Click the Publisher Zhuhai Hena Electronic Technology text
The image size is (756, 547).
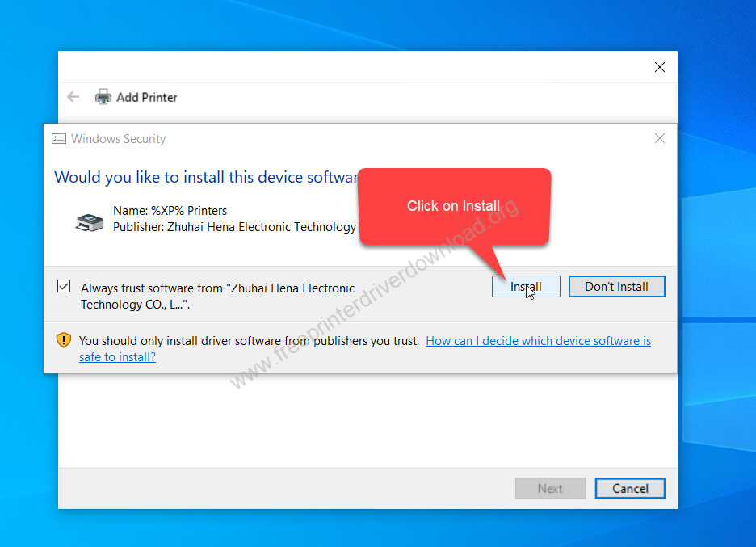tap(235, 227)
